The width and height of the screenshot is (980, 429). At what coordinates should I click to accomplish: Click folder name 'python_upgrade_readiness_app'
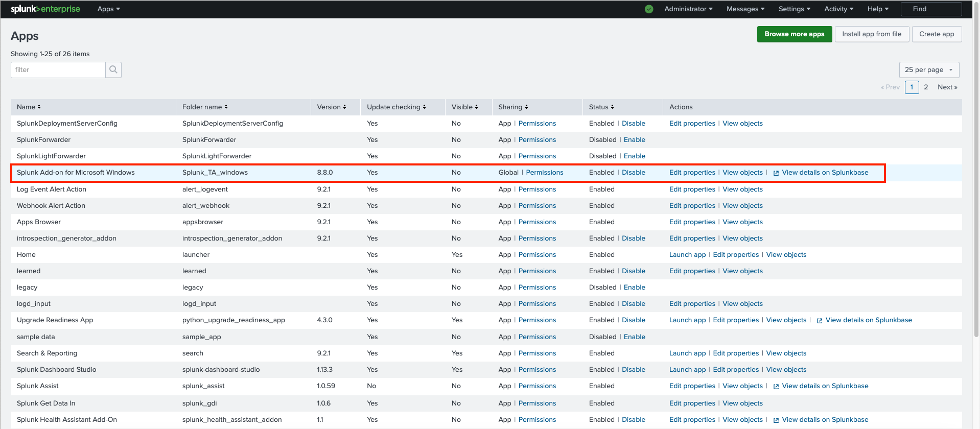click(x=234, y=320)
